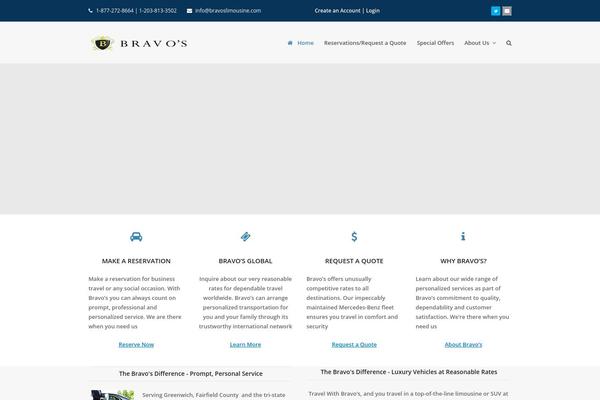This screenshot has width=600, height=400.
Task: Open the mail social icon in top bar
Action: pyautogui.click(x=507, y=11)
